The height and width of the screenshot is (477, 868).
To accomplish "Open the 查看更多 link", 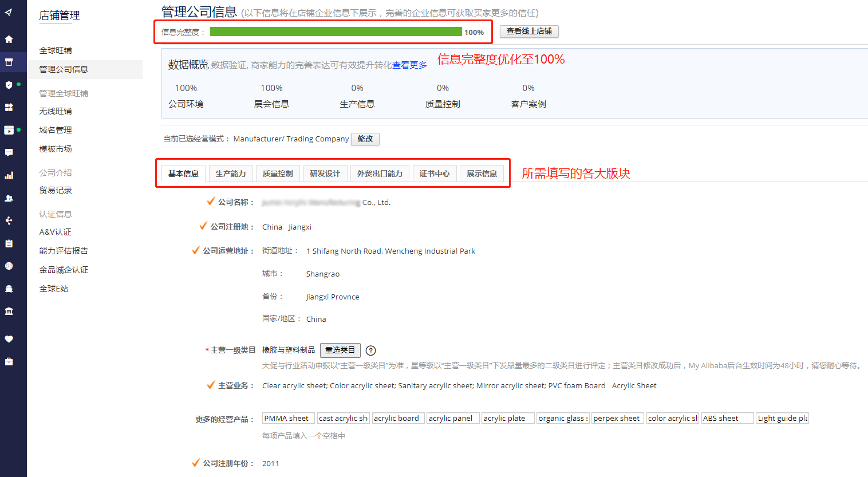I will [x=409, y=65].
